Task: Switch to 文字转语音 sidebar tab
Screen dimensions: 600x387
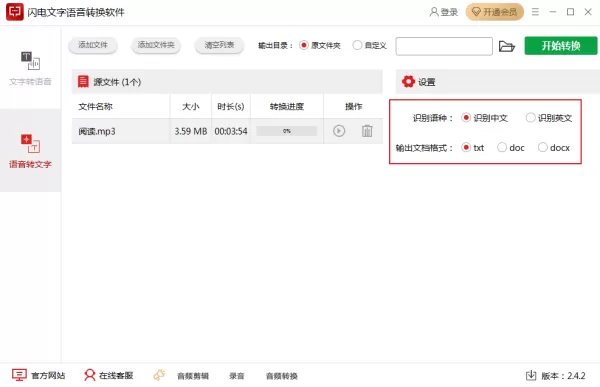Action: 30,68
